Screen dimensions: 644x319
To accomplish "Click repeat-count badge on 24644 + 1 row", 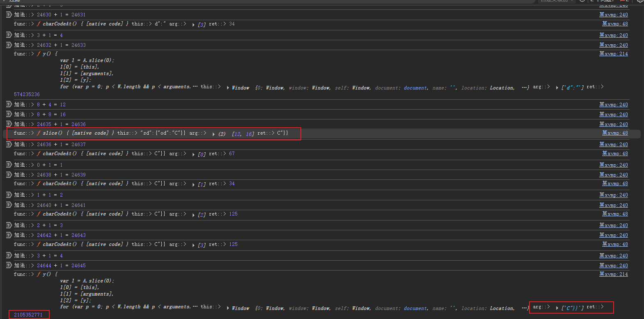I will [x=9, y=266].
